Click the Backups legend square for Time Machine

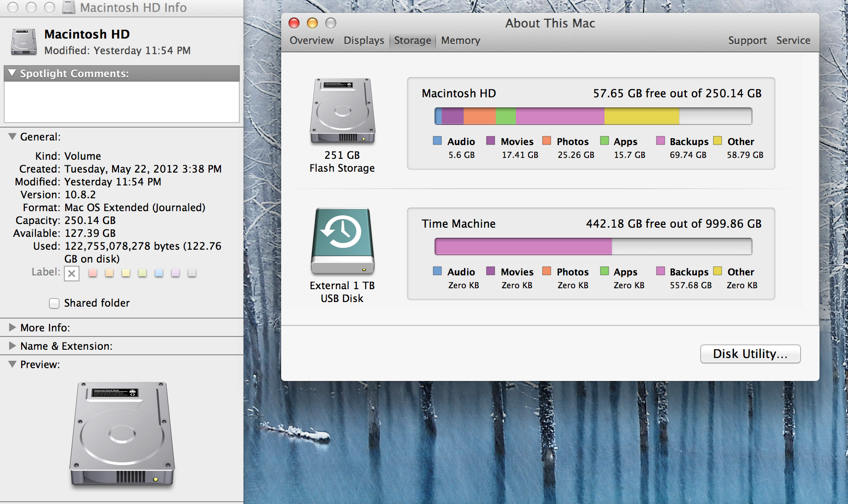tap(661, 271)
